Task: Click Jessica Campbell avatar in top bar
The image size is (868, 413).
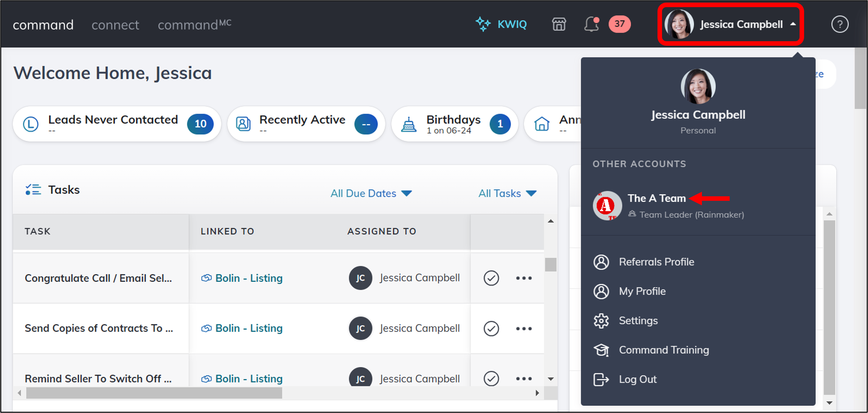Action: click(x=679, y=24)
